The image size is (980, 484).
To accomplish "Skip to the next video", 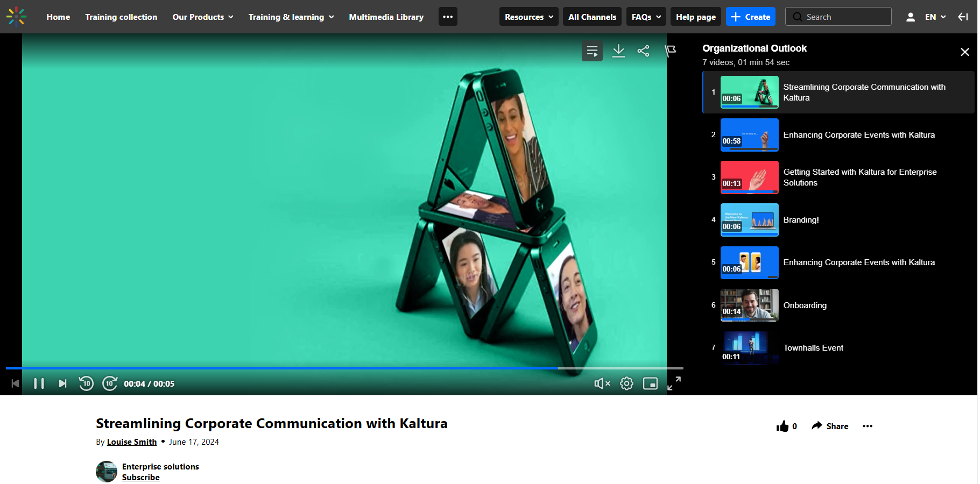I will 63,383.
